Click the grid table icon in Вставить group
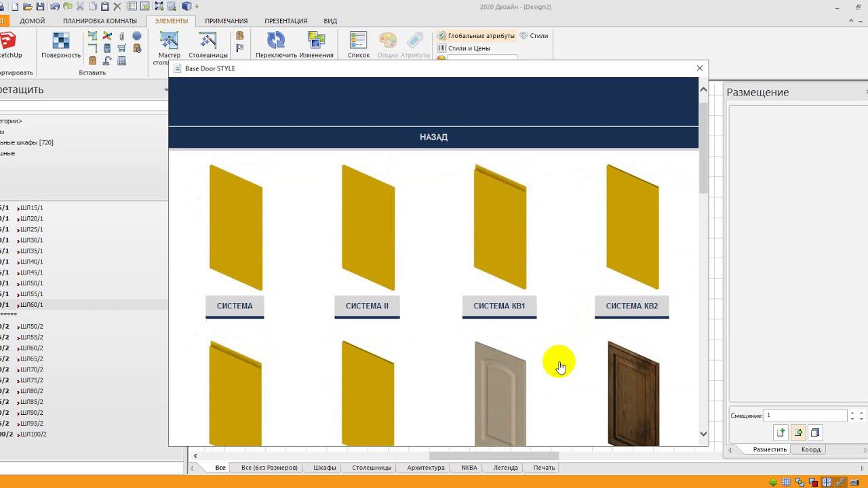Viewport: 868px width, 488px height. coord(122,60)
